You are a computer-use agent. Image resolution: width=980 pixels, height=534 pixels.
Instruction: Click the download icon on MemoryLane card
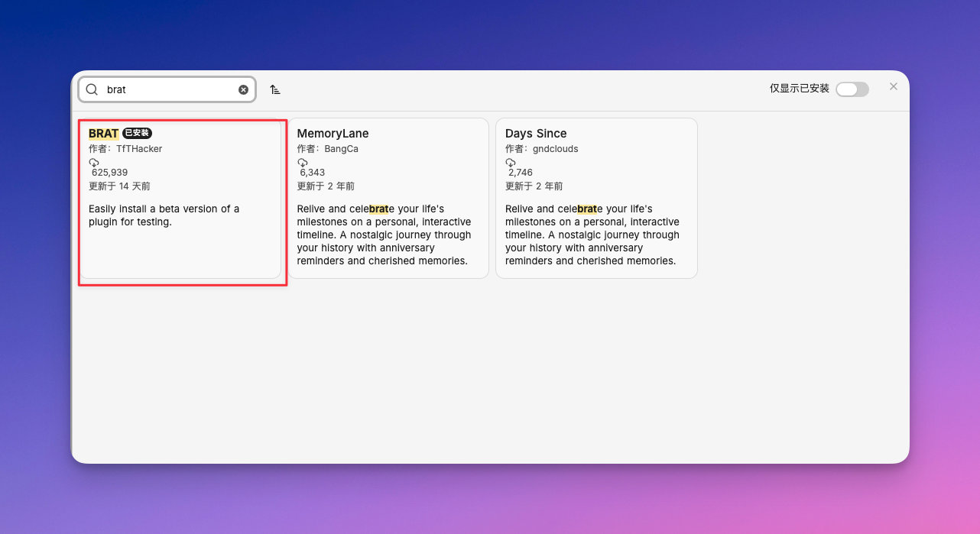303,163
